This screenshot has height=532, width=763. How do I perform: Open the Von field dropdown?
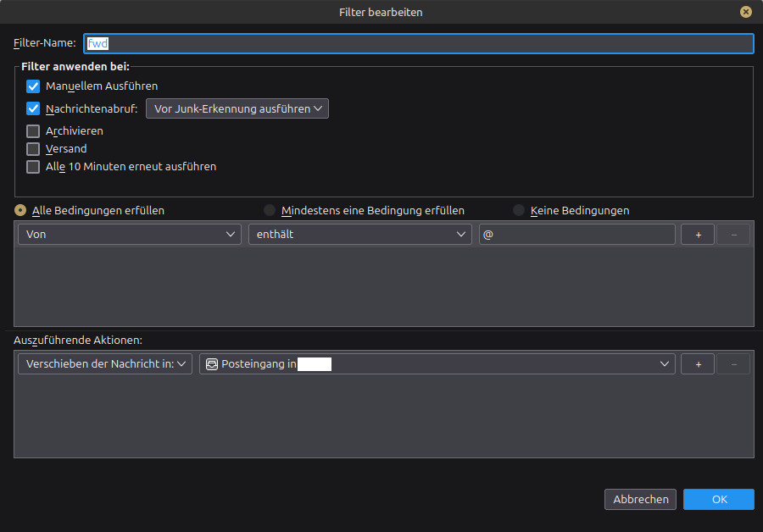pos(130,235)
